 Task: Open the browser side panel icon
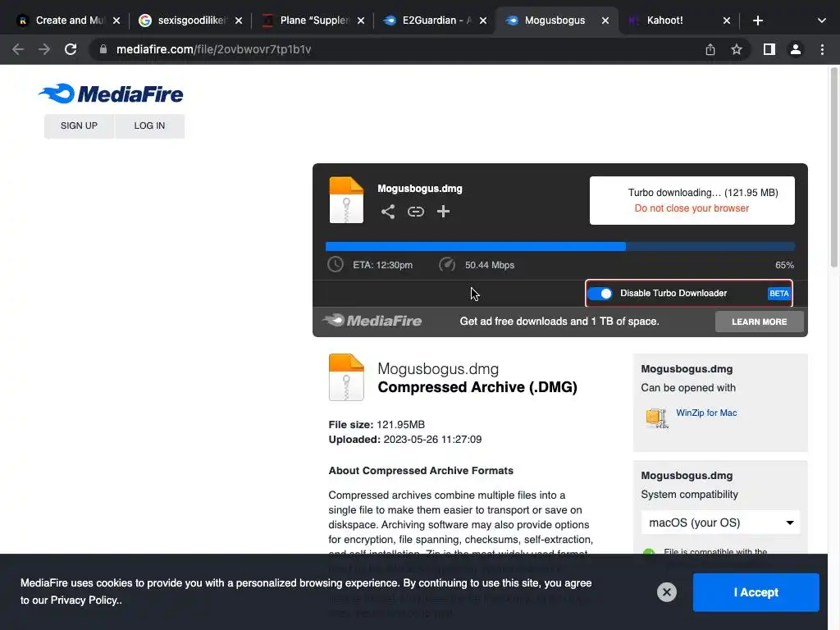click(x=769, y=49)
